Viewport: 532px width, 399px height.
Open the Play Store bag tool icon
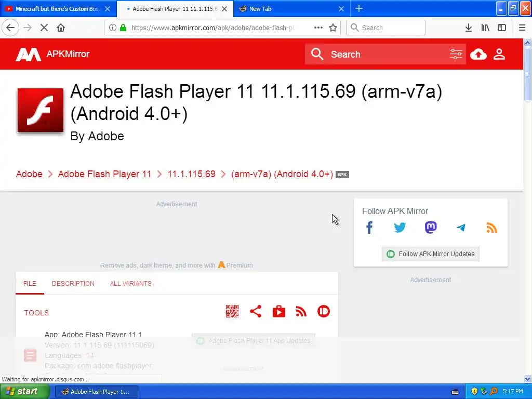coord(279,311)
